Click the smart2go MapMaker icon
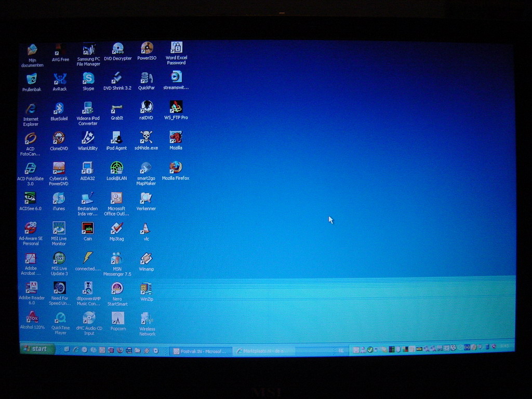This screenshot has width=532, height=399. (x=146, y=174)
